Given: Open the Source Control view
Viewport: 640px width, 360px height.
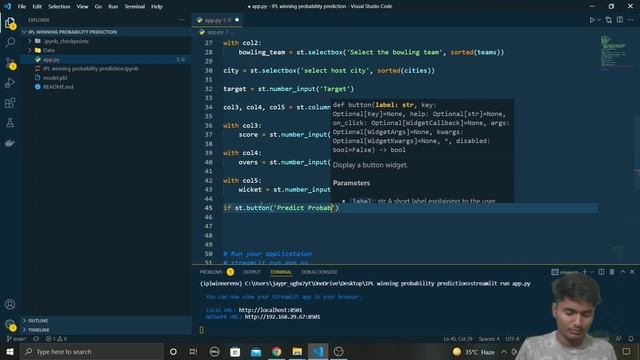Looking at the screenshot, I should 10,62.
